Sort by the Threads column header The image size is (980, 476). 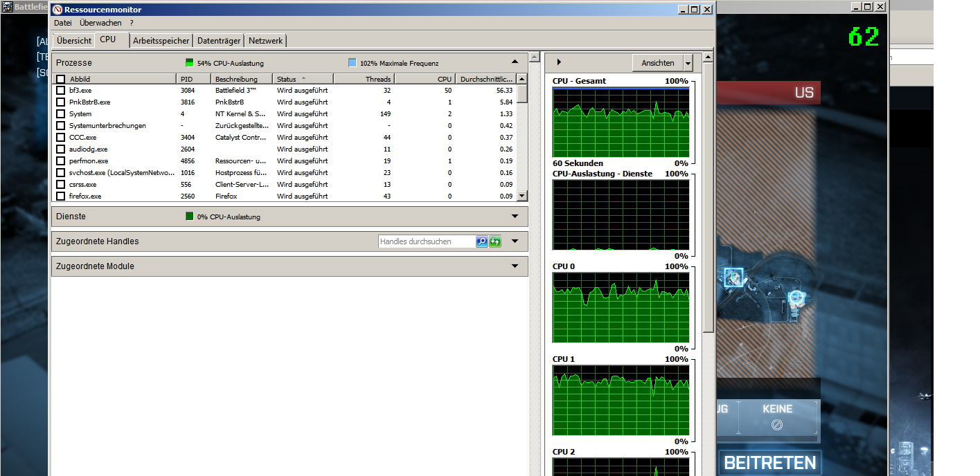click(x=365, y=79)
